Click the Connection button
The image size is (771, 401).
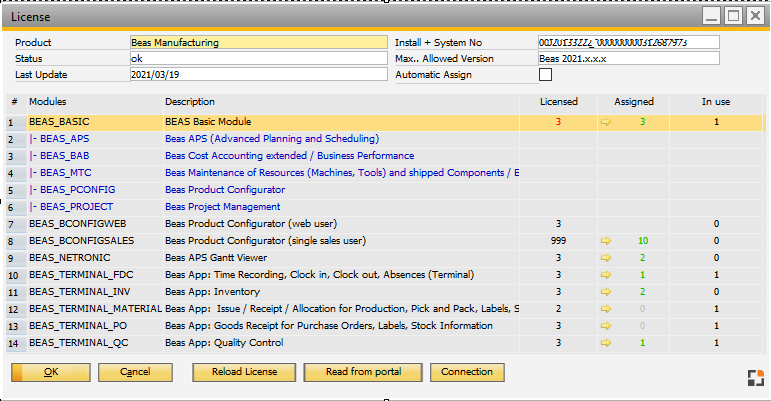[x=467, y=372]
